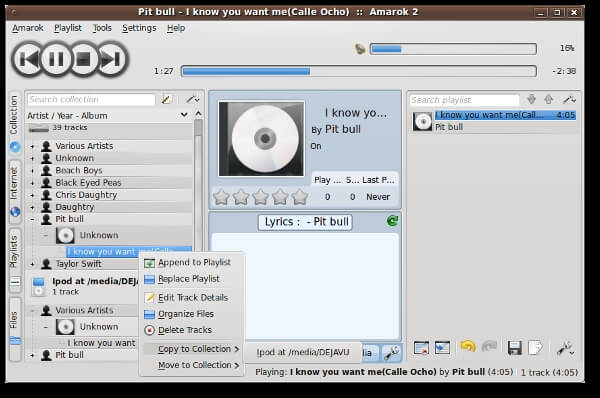Choose Delete Tracks
Screen dimensions: 600x398
(191, 330)
